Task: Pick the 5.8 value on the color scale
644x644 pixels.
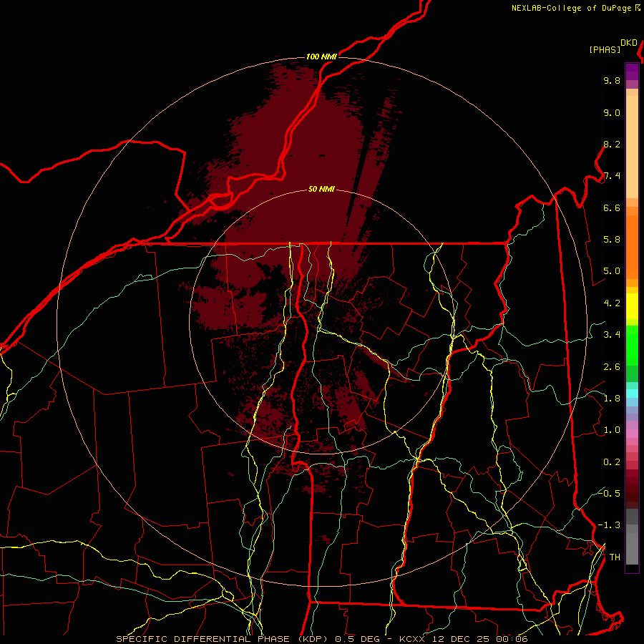Action: click(x=612, y=240)
